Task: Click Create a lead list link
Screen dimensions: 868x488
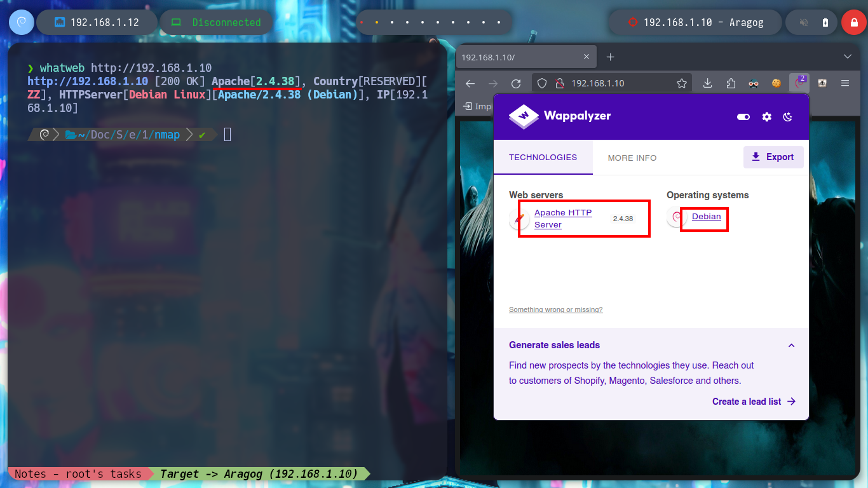Action: tap(754, 402)
